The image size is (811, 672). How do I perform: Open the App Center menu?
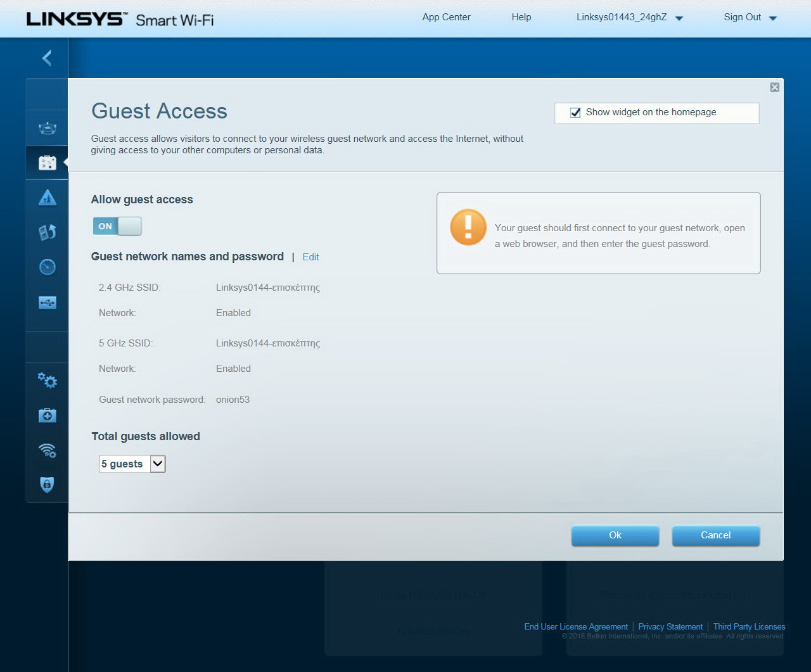click(446, 17)
